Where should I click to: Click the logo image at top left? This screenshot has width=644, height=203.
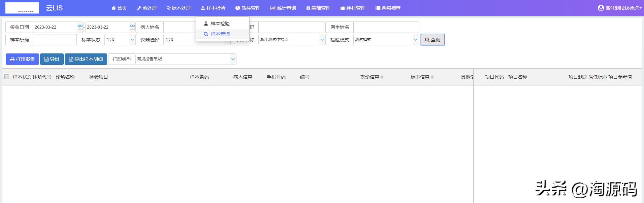click(x=22, y=8)
